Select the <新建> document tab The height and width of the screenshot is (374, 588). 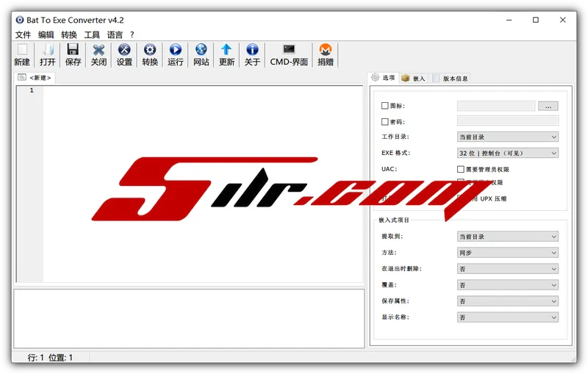tap(35, 78)
